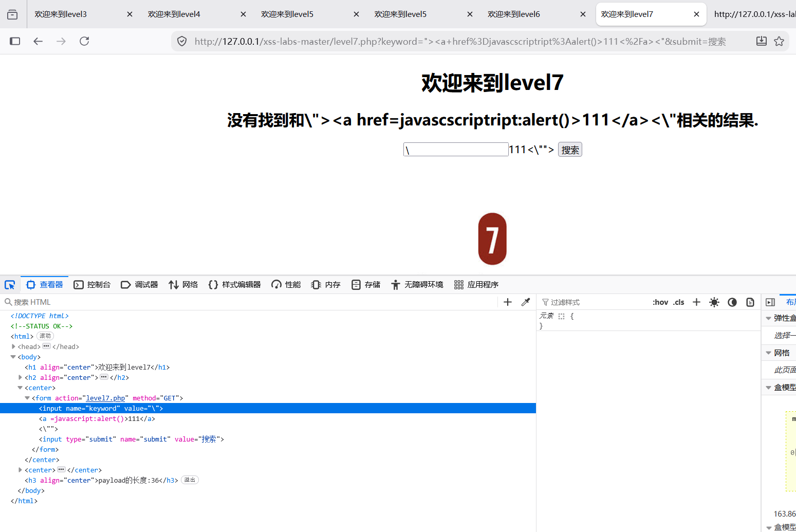
Task: Expand the head element node
Action: tap(13, 346)
